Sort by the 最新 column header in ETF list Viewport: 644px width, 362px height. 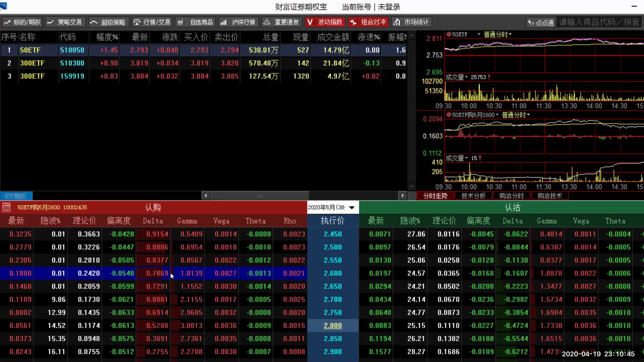point(140,37)
